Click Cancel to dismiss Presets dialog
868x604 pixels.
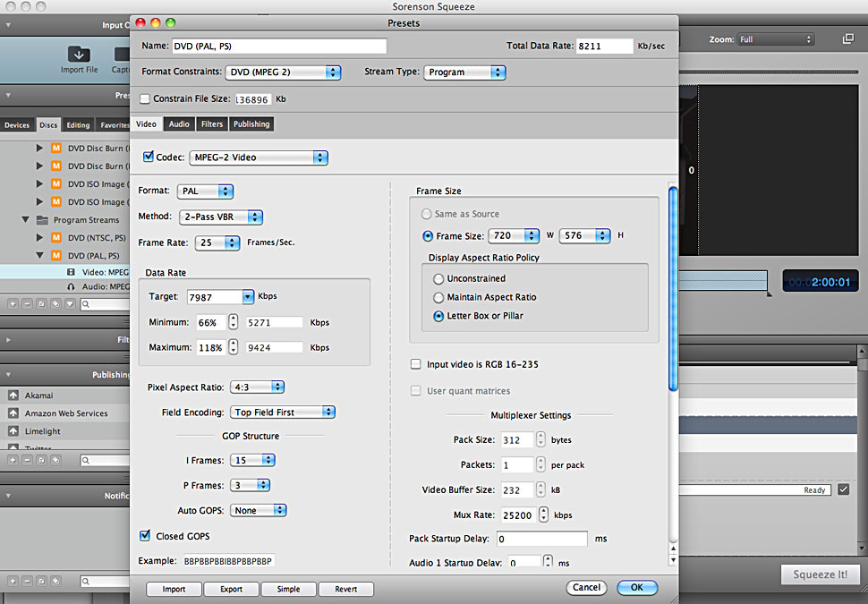[586, 587]
